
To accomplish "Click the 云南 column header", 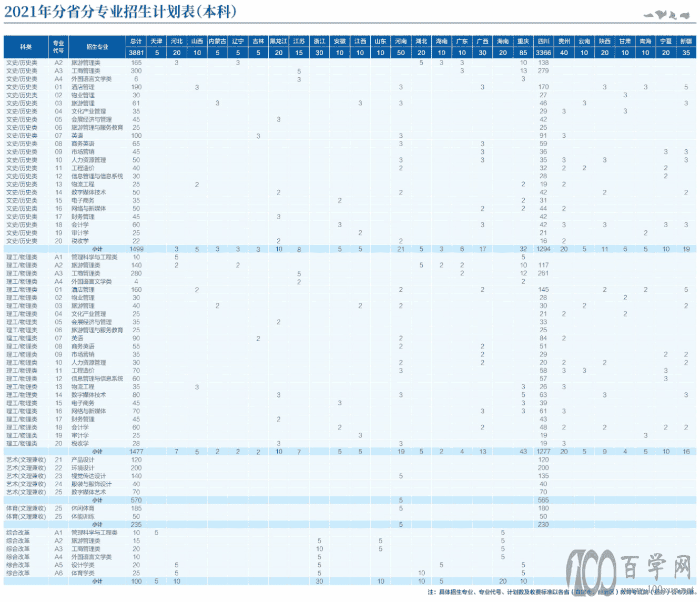I will (584, 41).
